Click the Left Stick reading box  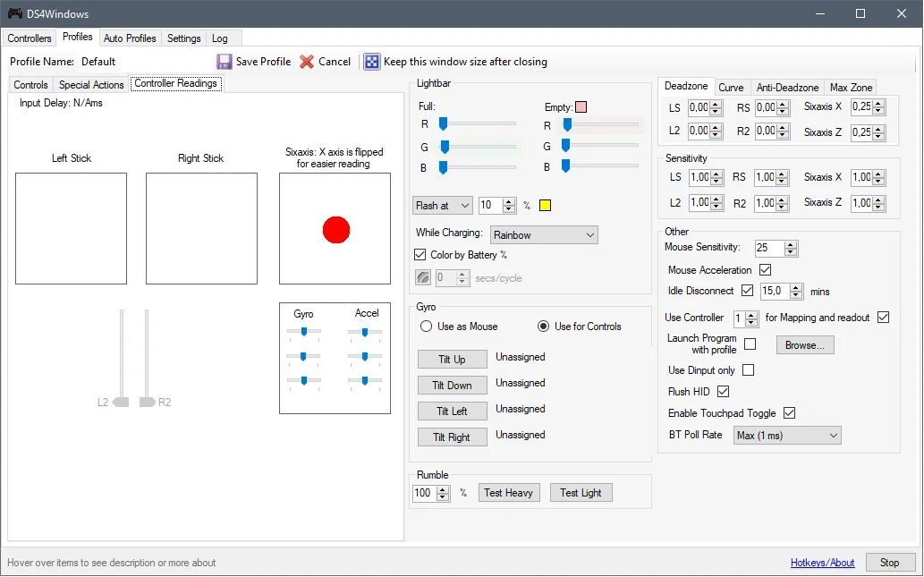[x=71, y=229]
